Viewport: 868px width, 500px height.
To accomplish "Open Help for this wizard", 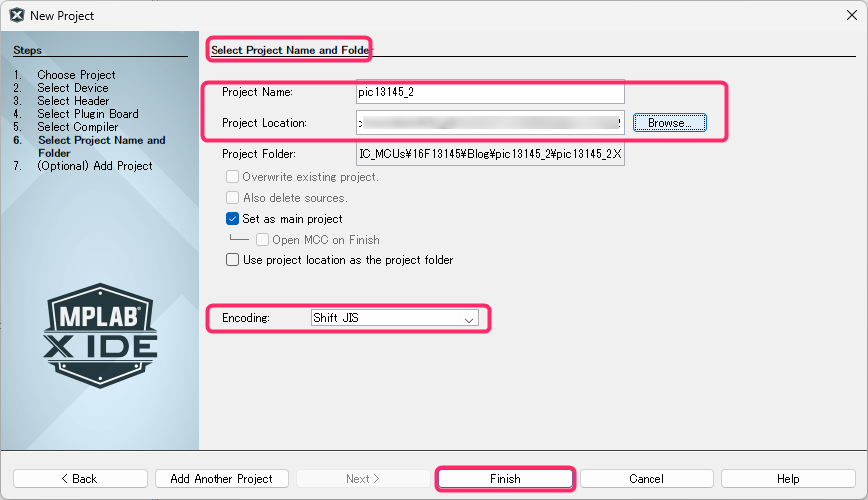I will tap(788, 479).
